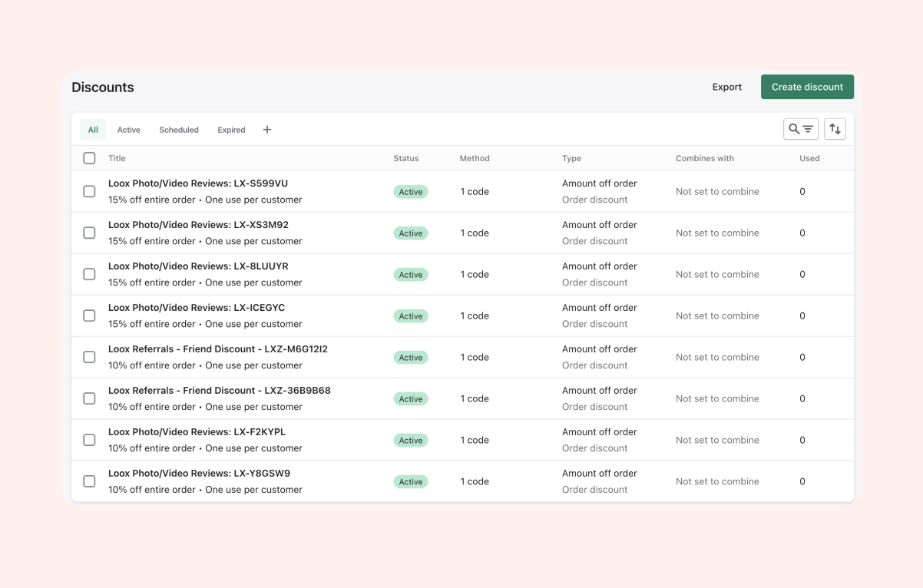Click '15% off entire order' under LX-S599VU

click(152, 200)
